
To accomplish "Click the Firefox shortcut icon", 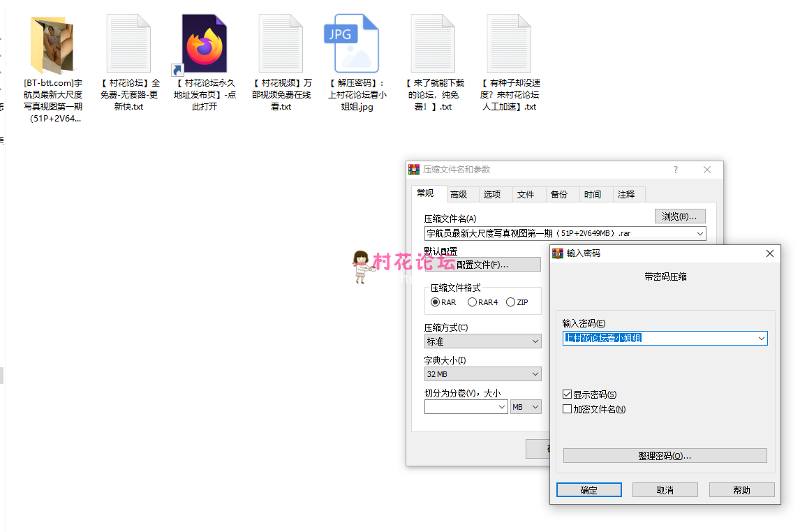I will (204, 45).
